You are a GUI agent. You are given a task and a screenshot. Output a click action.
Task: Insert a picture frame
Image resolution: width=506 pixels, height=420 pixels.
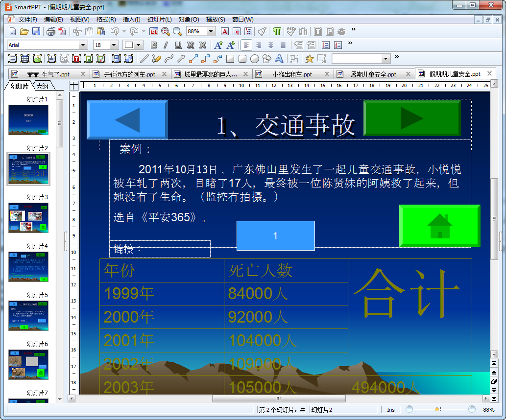coord(37,59)
